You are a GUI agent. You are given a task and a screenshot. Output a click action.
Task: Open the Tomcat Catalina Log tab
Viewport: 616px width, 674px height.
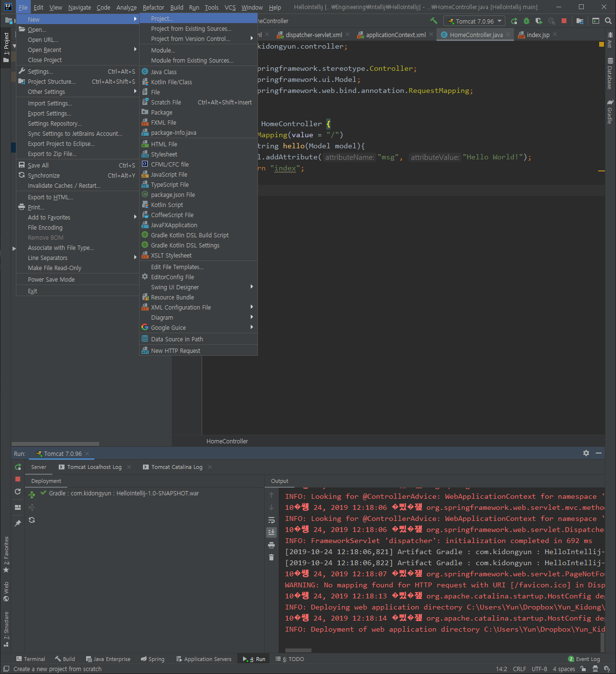click(177, 467)
